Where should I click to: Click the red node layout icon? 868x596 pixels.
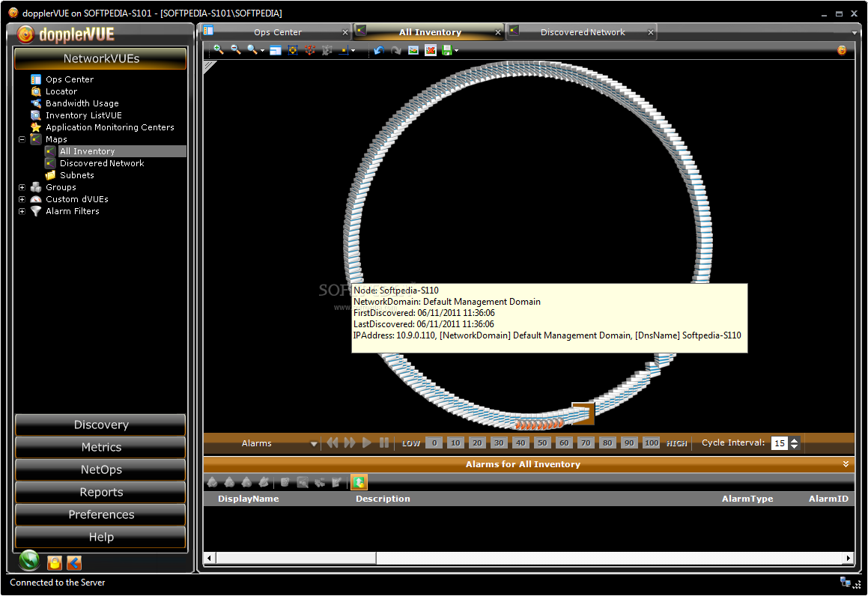(x=310, y=50)
